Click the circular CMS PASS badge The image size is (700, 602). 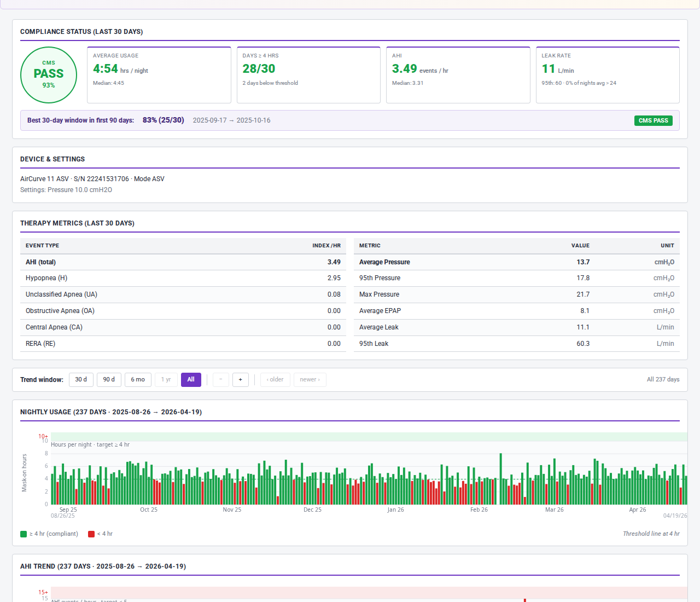(48, 75)
